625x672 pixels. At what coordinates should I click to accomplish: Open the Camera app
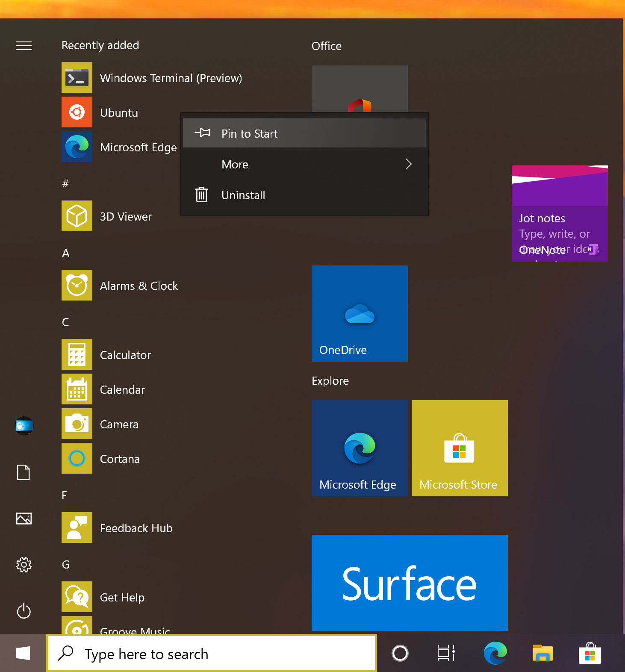[x=119, y=424]
